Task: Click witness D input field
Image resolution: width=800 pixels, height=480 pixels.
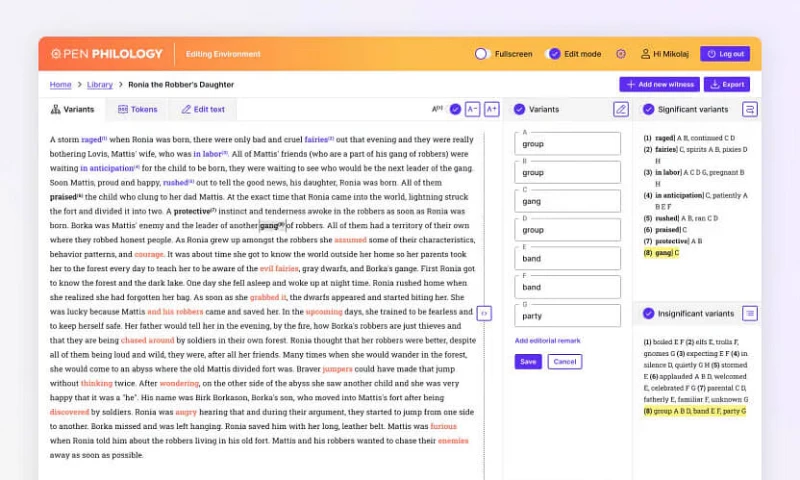Action: [x=567, y=230]
